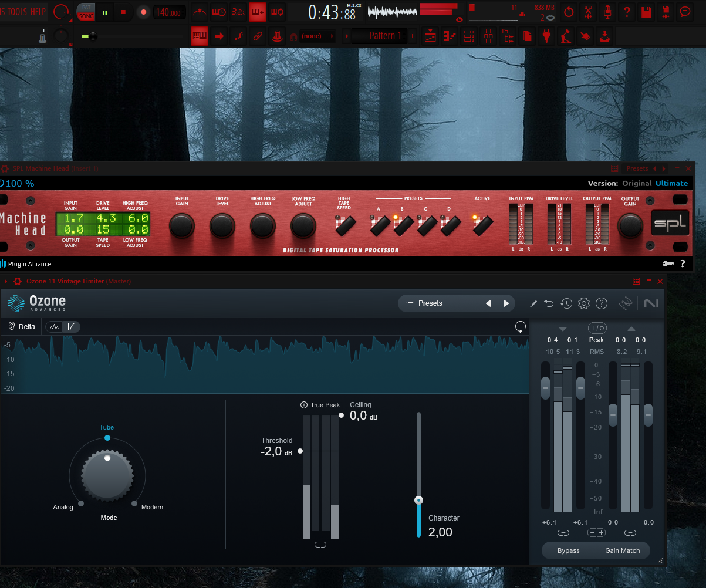Click the save floppy disk icon

pyautogui.click(x=646, y=12)
